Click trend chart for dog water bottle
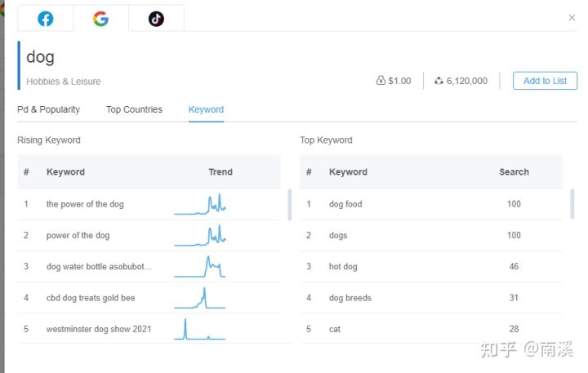 tap(200, 267)
